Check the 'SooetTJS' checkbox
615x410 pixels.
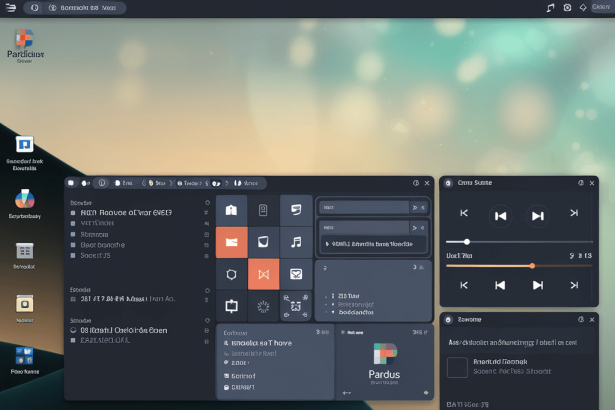pos(73,255)
